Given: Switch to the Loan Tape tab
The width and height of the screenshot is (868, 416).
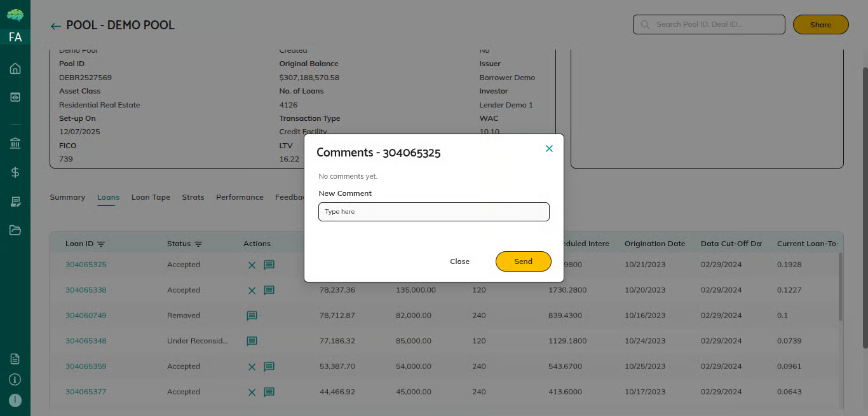Looking at the screenshot, I should pos(151,197).
